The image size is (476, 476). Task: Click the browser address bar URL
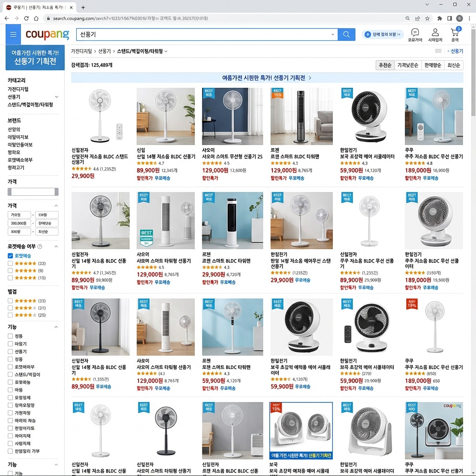(131, 18)
